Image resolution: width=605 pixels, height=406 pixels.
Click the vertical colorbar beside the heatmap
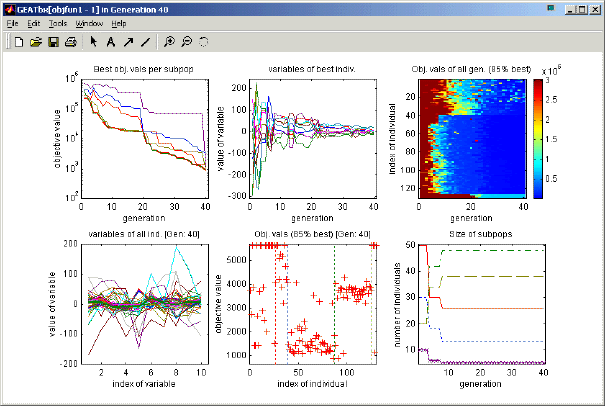[x=538, y=137]
